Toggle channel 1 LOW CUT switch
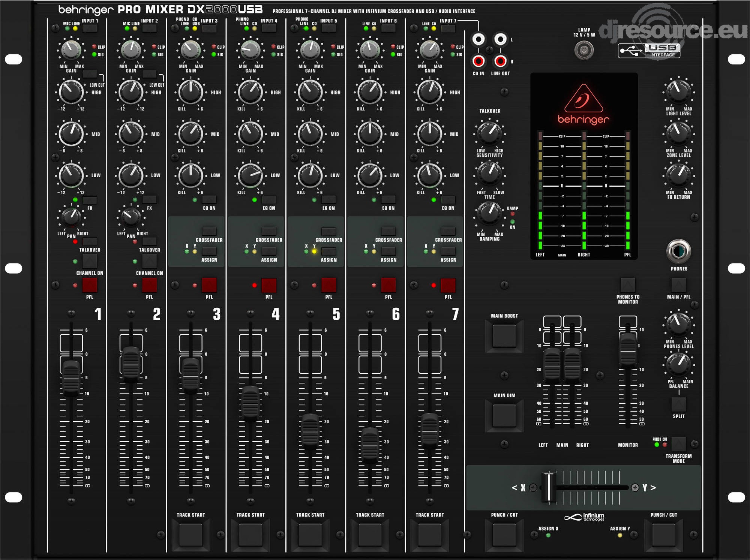The height and width of the screenshot is (560, 750). [x=90, y=74]
